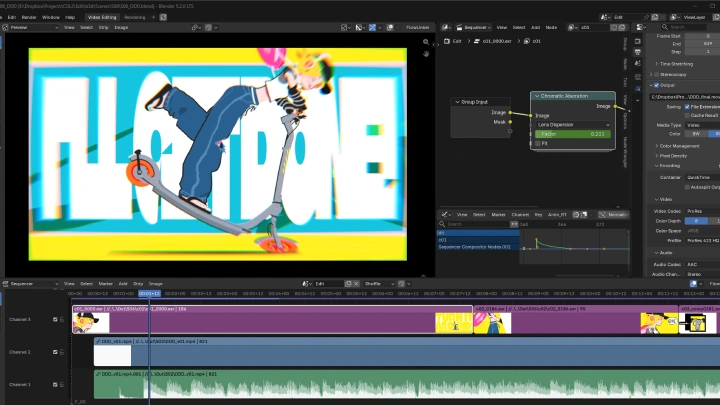Toggle Channel 3 mute checkbox
The width and height of the screenshot is (720, 405).
pyautogui.click(x=55, y=320)
